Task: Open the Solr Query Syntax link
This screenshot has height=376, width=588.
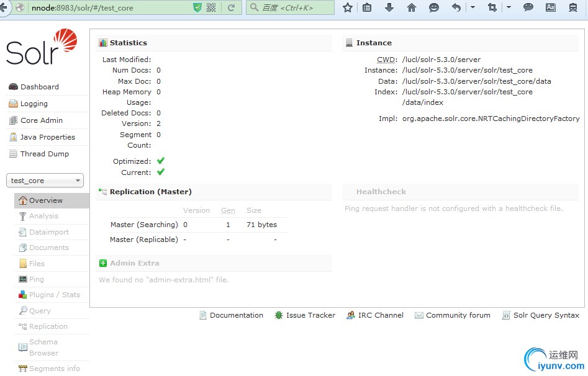Action: [x=546, y=315]
